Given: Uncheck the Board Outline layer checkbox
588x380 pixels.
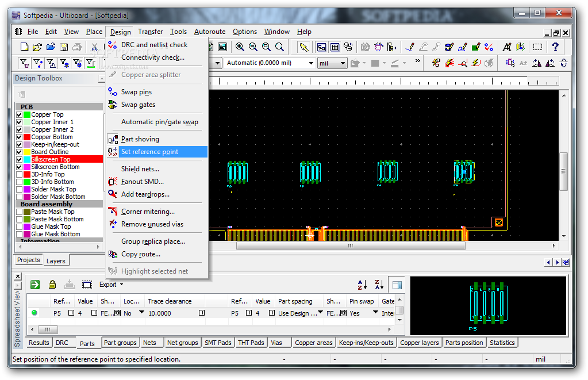Looking at the screenshot, I should coord(20,152).
